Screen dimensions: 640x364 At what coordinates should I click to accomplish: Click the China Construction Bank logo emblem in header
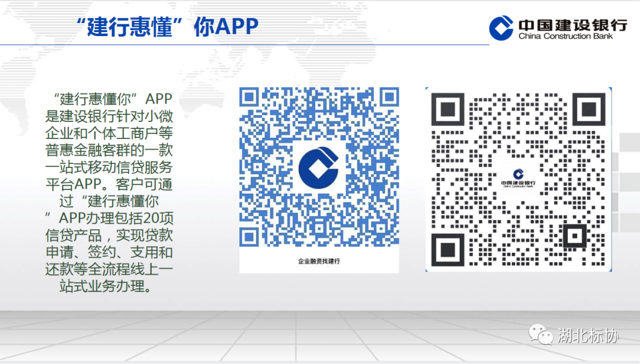(x=501, y=28)
